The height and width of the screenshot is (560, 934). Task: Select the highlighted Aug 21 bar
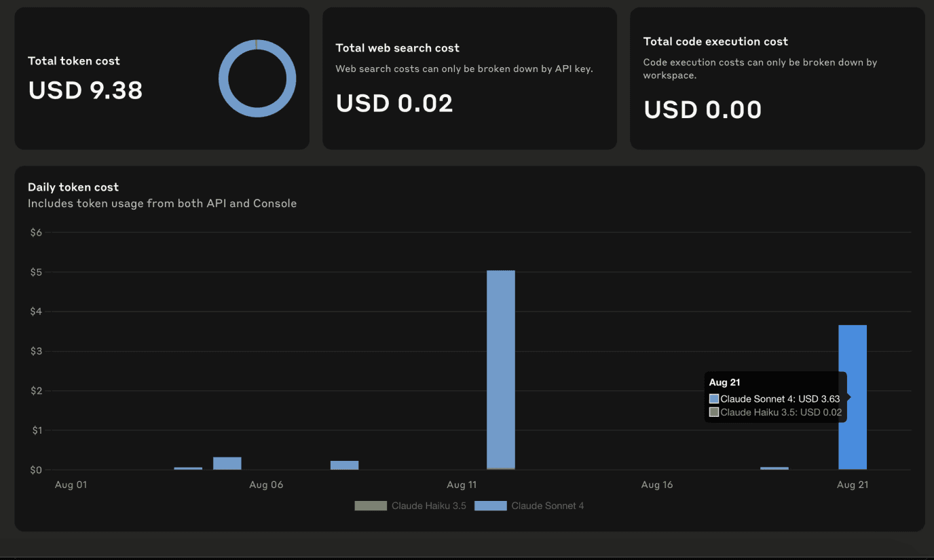click(853, 397)
